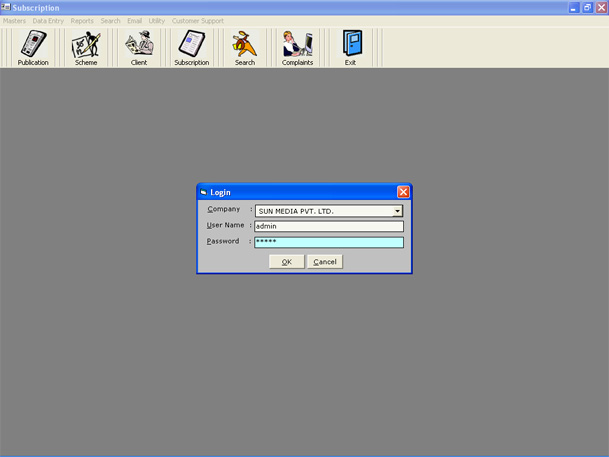The height and width of the screenshot is (457, 609).
Task: Open the Masters menu
Action: (x=14, y=21)
